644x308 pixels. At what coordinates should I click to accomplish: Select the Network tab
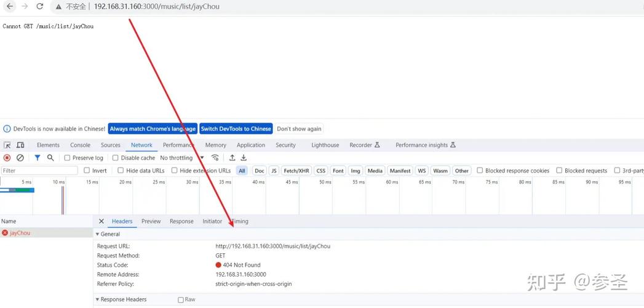click(x=141, y=145)
